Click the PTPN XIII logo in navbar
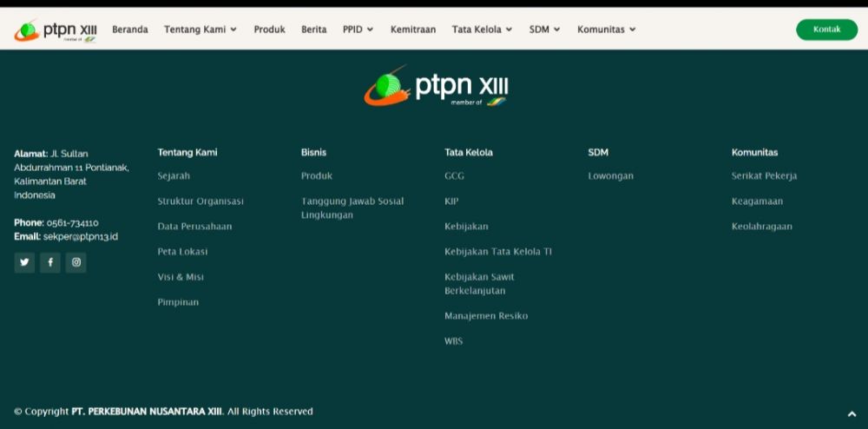 pyautogui.click(x=56, y=30)
